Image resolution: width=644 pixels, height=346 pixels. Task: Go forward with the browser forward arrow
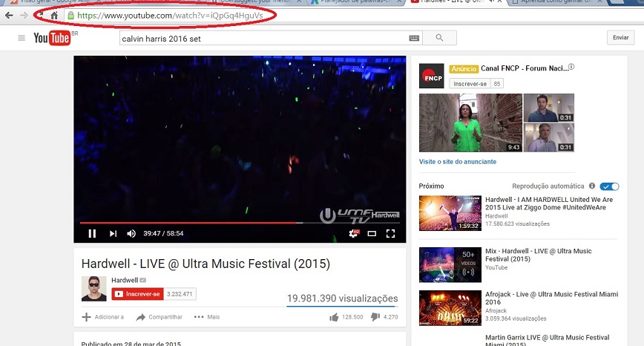(24, 16)
